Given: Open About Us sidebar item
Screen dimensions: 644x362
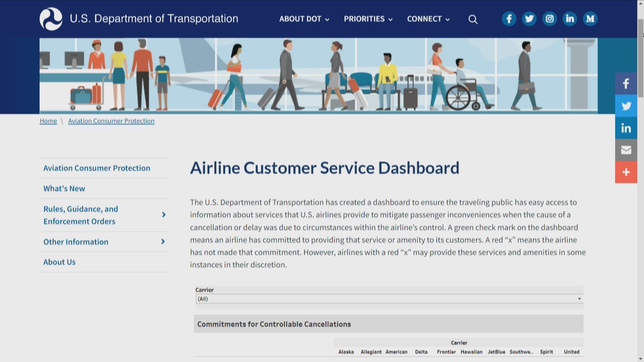Looking at the screenshot, I should click(59, 262).
